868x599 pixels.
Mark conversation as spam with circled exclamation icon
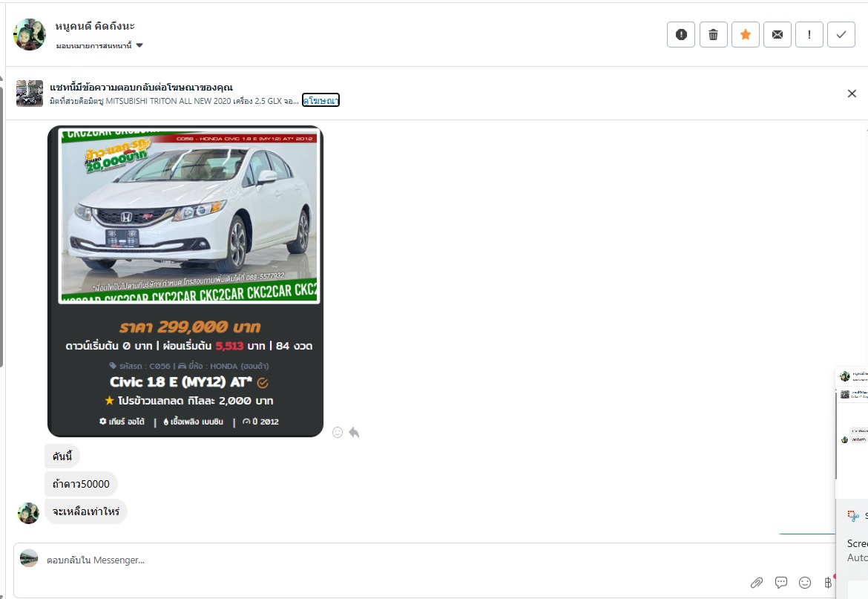pos(681,35)
